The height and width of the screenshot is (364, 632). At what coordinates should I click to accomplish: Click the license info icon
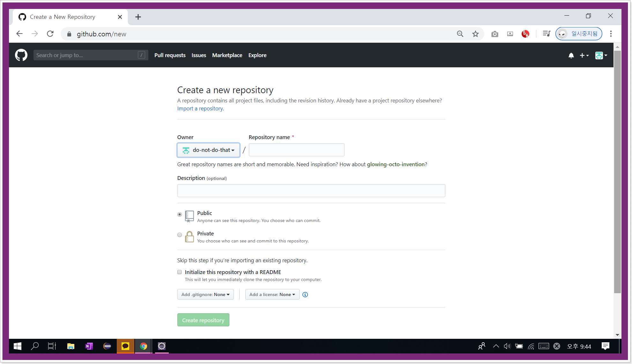(x=305, y=294)
